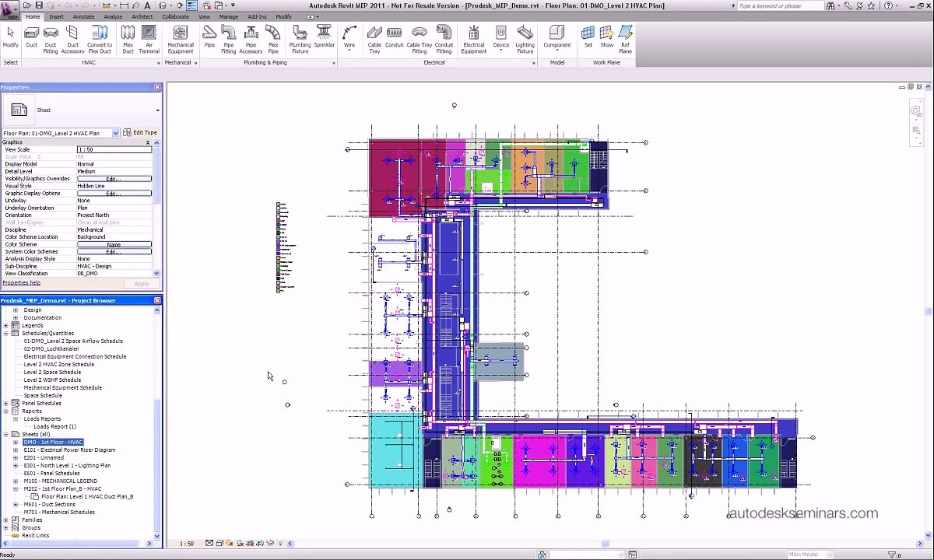Click Edit for Graphic Display Options
Viewport: 934px width, 560px height.
pyautogui.click(x=114, y=194)
